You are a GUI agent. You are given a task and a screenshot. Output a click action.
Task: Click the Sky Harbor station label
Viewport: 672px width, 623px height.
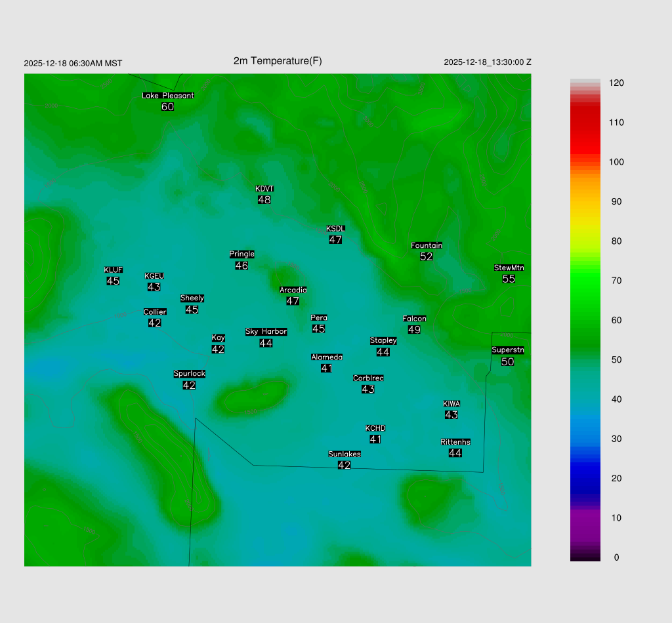click(266, 332)
